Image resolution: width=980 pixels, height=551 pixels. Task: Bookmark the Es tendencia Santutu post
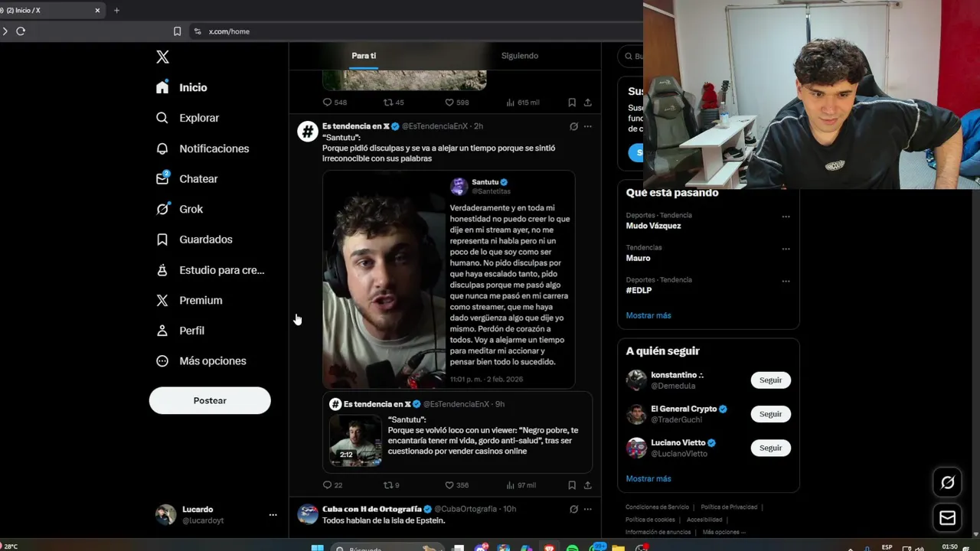click(x=572, y=484)
